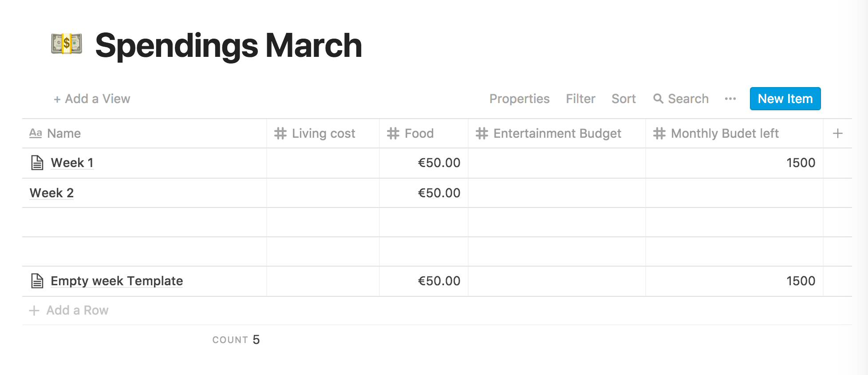Open the Week 1 page icon
Screen dimensions: 868x375
(x=37, y=163)
